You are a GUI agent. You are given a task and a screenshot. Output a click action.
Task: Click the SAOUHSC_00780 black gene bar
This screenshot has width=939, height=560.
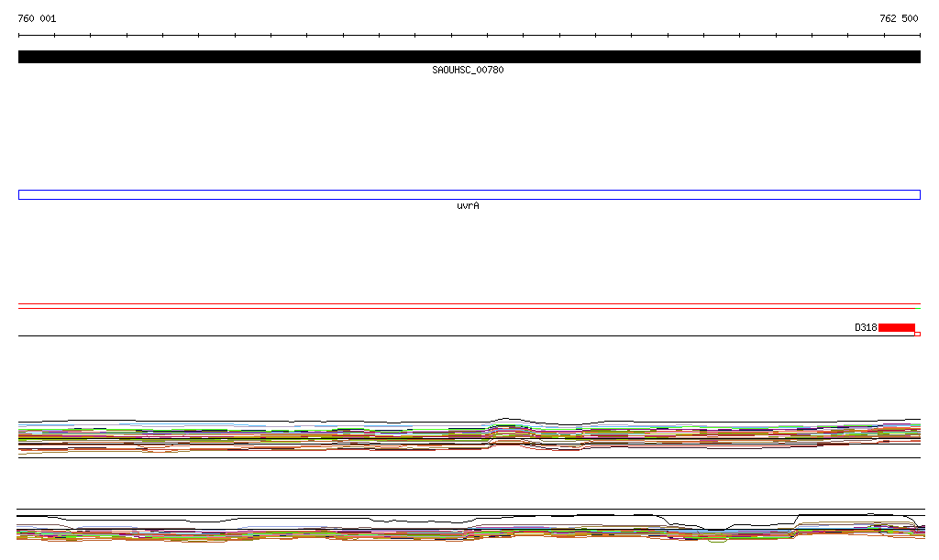(469, 57)
